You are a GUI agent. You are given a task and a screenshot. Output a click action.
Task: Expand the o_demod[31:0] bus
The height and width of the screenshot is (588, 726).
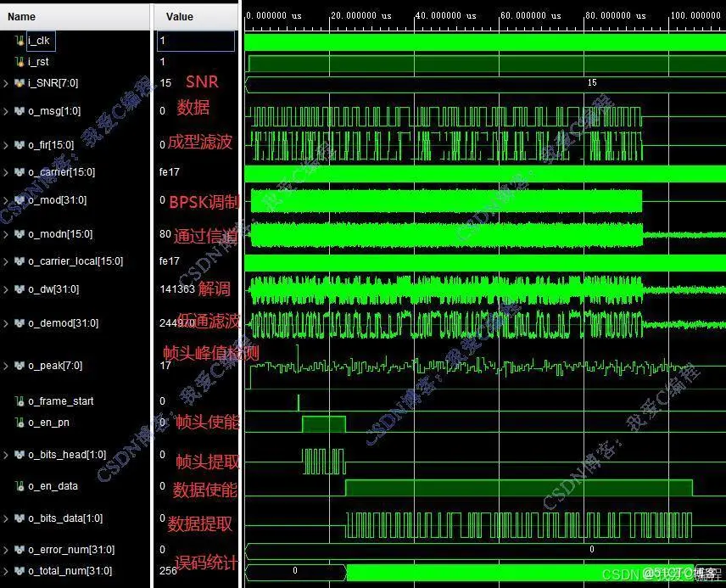pos(6,323)
